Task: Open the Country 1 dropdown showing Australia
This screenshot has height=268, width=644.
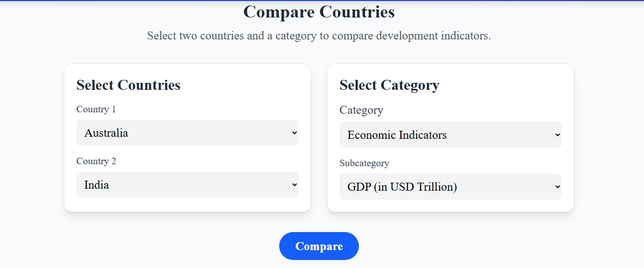Action: [x=187, y=133]
